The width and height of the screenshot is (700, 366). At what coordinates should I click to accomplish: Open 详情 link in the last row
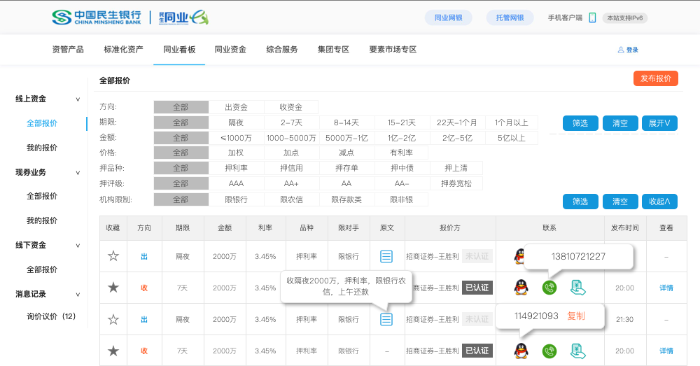coord(666,351)
